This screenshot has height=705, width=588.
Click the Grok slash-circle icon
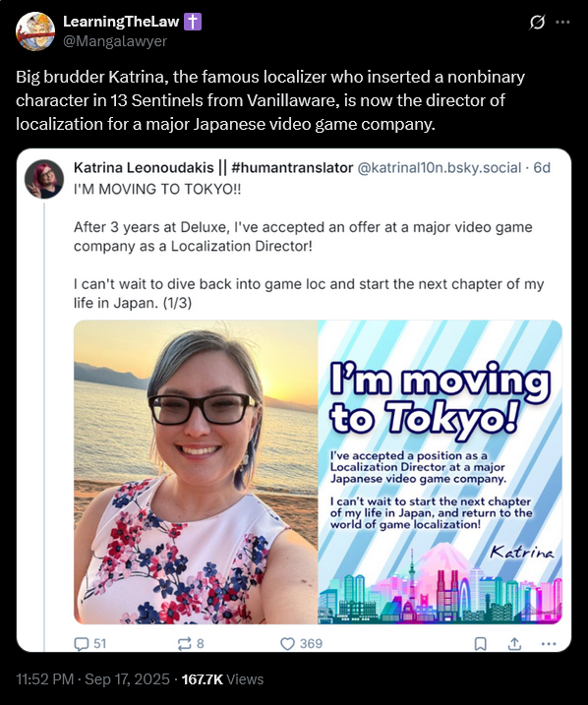537,22
